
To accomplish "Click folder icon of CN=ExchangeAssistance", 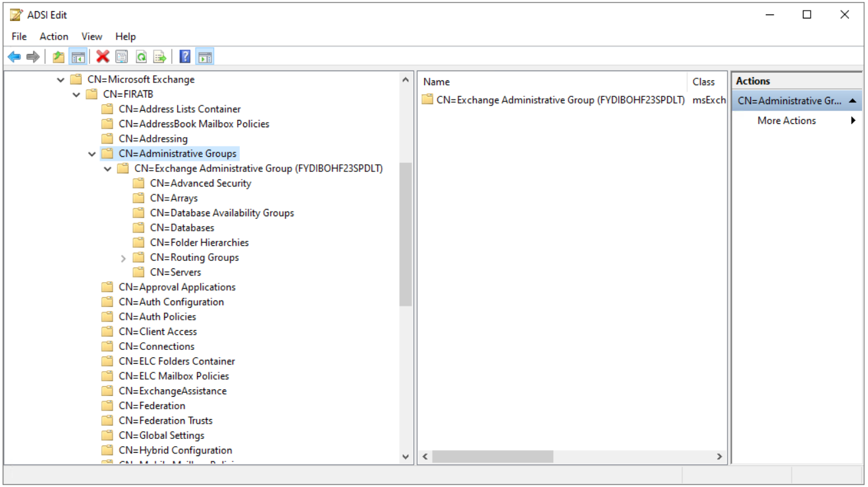I will pyautogui.click(x=107, y=391).
